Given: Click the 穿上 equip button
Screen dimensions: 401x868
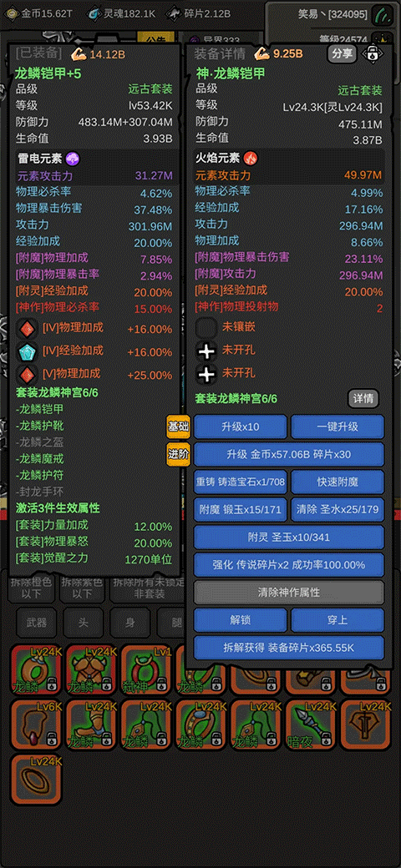Looking at the screenshot, I should click(x=338, y=620).
